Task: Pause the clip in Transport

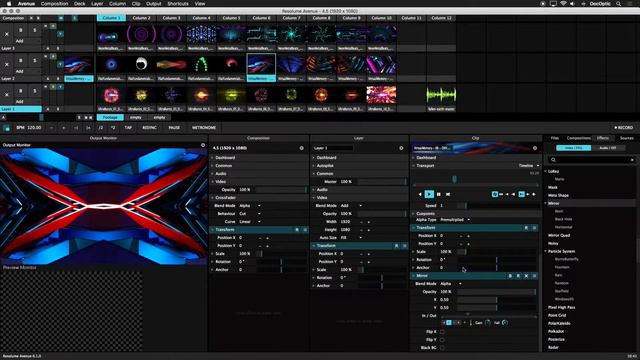Action: pyautogui.click(x=439, y=194)
